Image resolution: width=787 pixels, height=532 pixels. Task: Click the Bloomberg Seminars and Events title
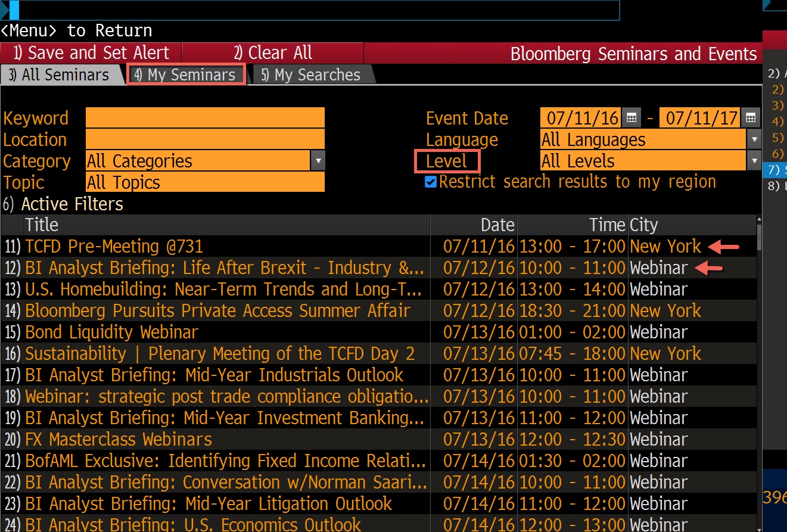pyautogui.click(x=634, y=54)
